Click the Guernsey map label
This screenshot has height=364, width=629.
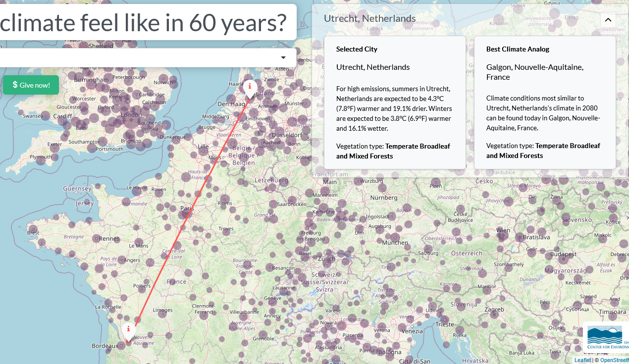click(x=77, y=189)
